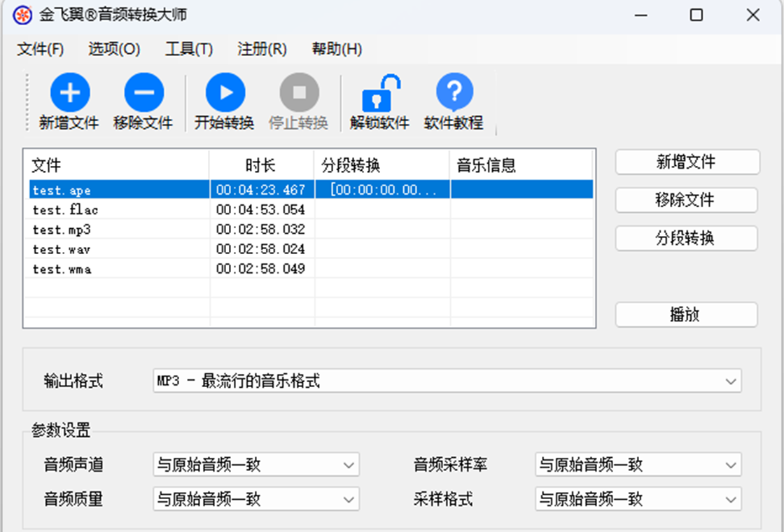Click the 播放 button
Image resolution: width=784 pixels, height=532 pixels.
[687, 314]
